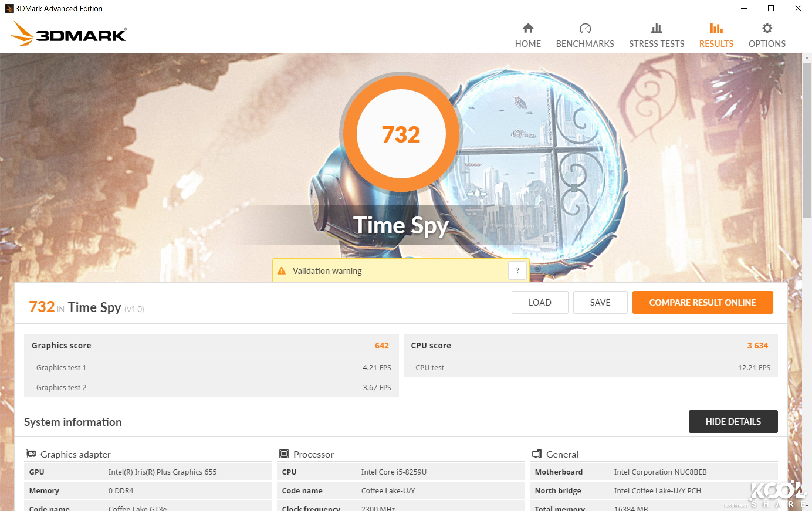812x511 pixels.
Task: Collapse system info with Hide Details
Action: point(733,421)
